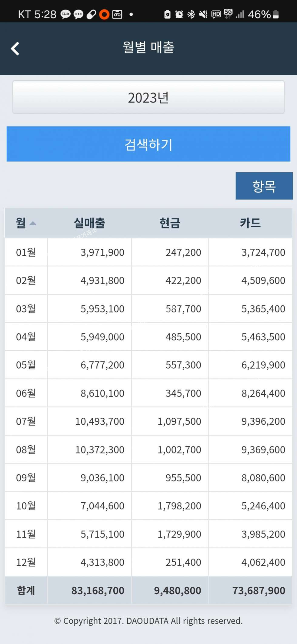Viewport: 297px width, 644px height.
Task: Tap the 5G network signal icon
Action: [x=228, y=13]
